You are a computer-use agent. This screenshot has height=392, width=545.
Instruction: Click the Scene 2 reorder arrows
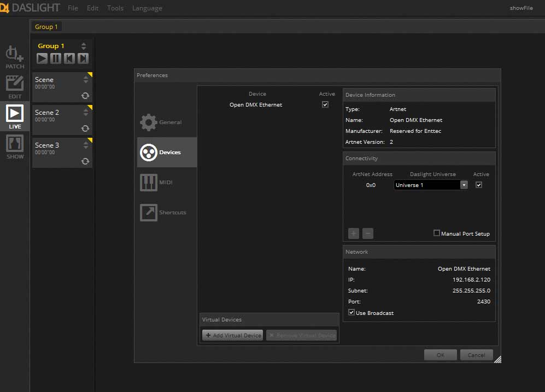coord(85,112)
